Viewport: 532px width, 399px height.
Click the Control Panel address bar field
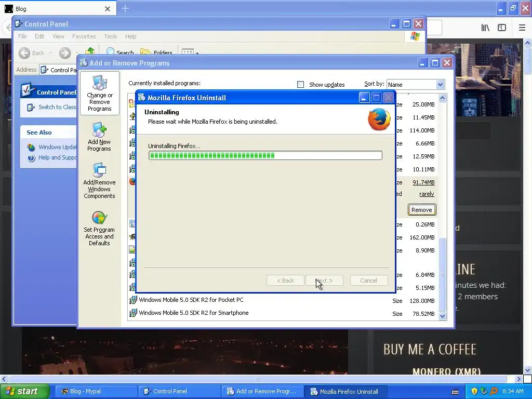58,70
